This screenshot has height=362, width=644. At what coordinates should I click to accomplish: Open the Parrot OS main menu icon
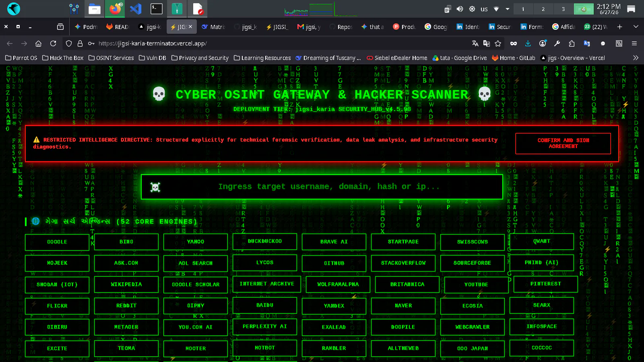coord(14,9)
